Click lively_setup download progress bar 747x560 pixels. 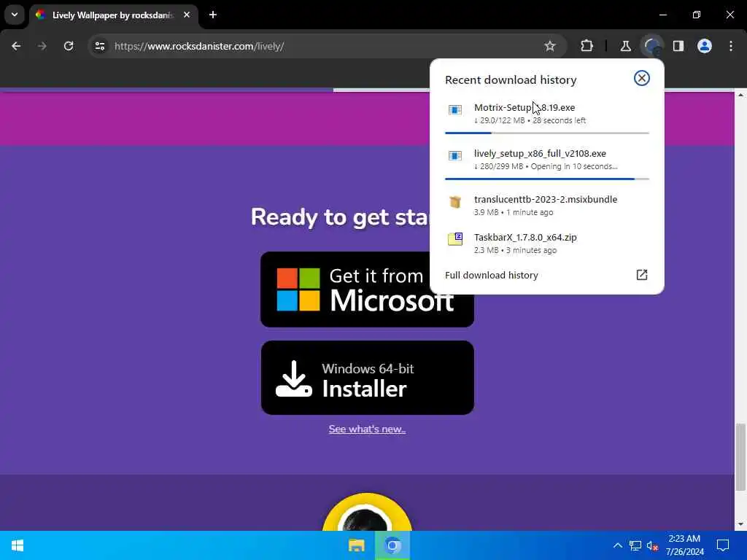point(547,179)
